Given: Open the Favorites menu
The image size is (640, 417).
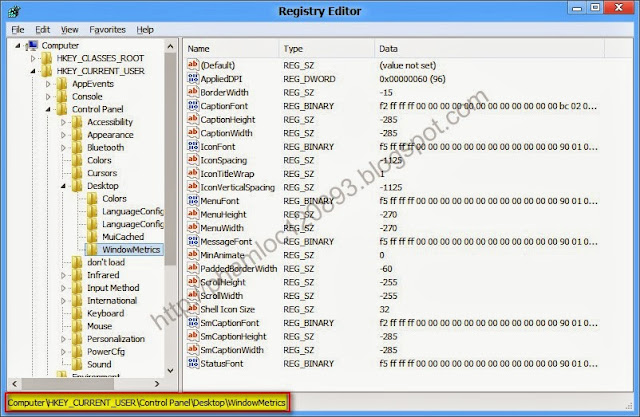Looking at the screenshot, I should pos(107,30).
